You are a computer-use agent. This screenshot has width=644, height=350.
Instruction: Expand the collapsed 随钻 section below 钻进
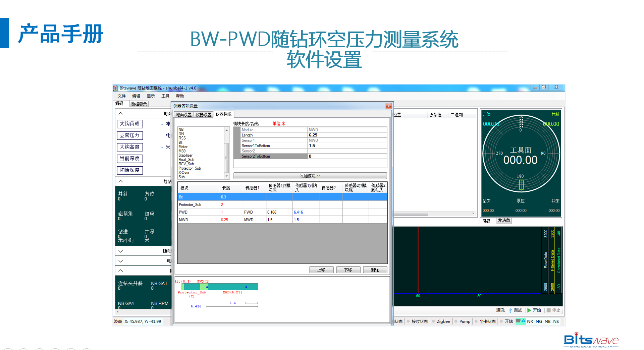[121, 251]
